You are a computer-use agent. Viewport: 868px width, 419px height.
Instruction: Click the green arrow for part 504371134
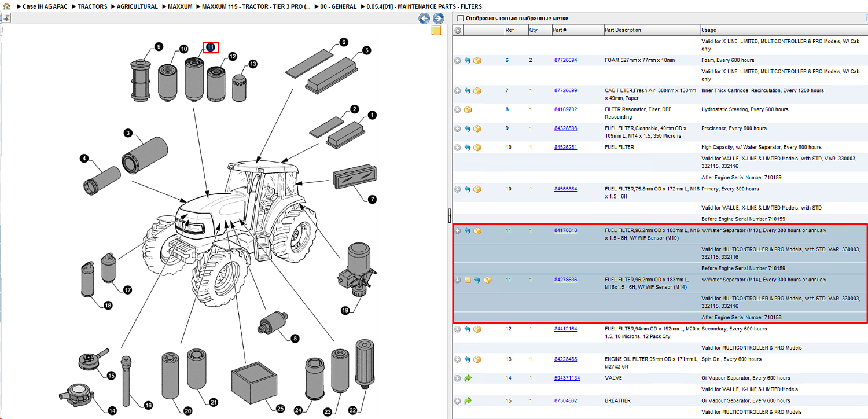pos(468,378)
